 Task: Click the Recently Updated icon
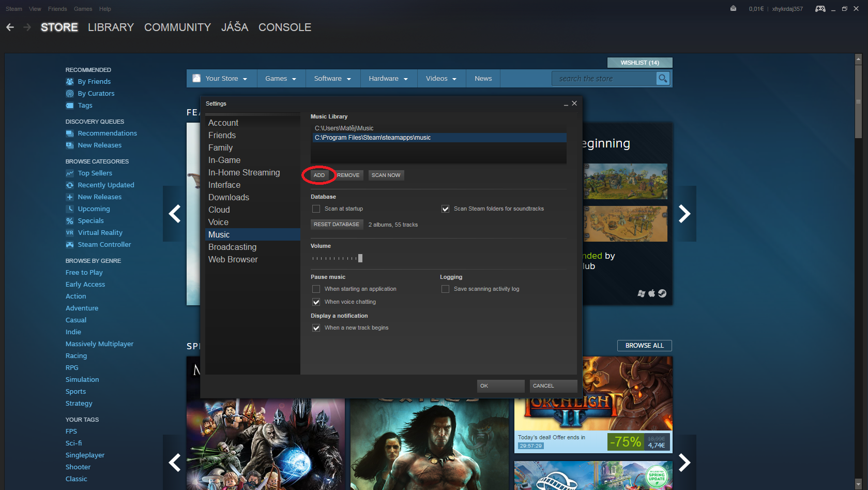70,185
